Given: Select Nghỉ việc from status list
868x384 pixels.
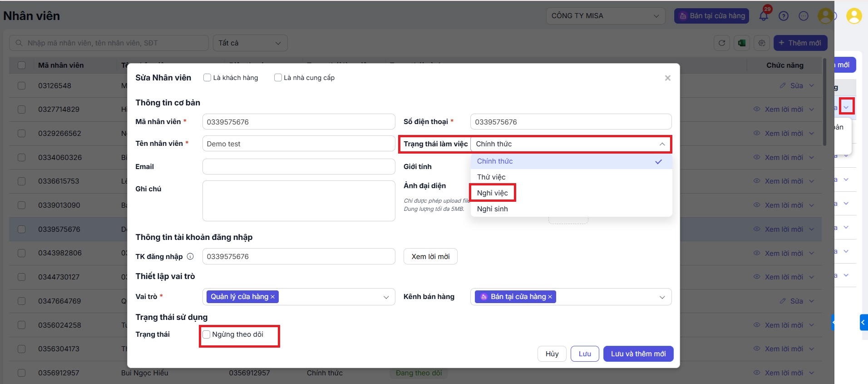Looking at the screenshot, I should pyautogui.click(x=493, y=193).
